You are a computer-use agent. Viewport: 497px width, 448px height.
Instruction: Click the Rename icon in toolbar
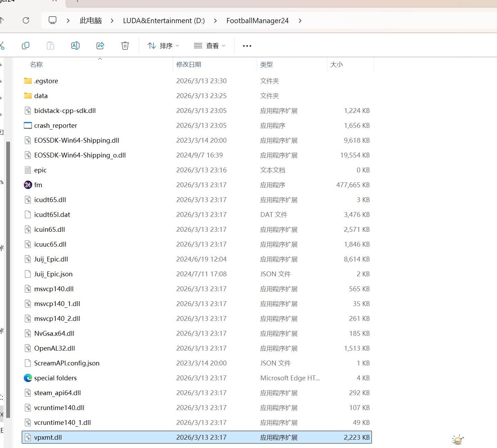point(75,46)
